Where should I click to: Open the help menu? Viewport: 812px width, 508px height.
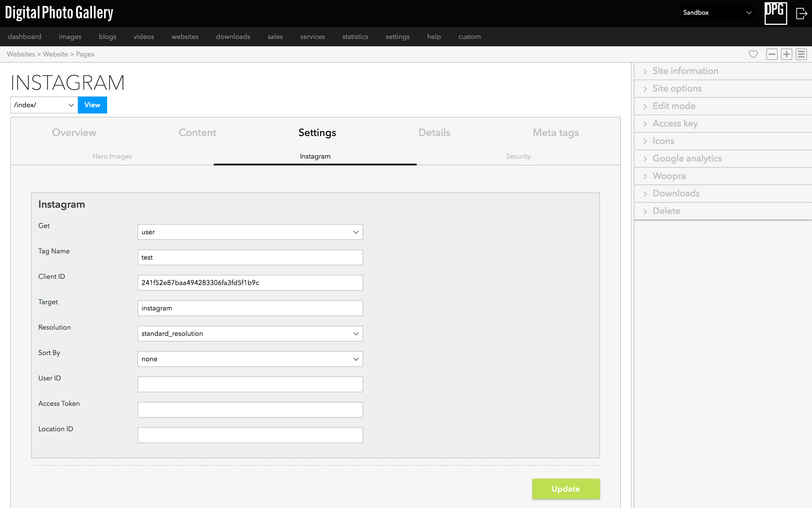434,37
